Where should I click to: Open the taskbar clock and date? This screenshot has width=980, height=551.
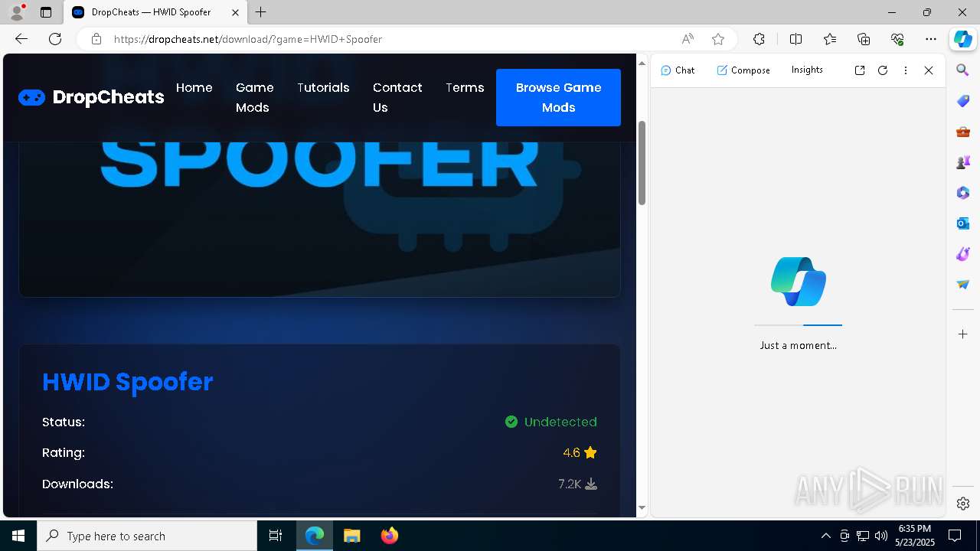click(x=915, y=536)
